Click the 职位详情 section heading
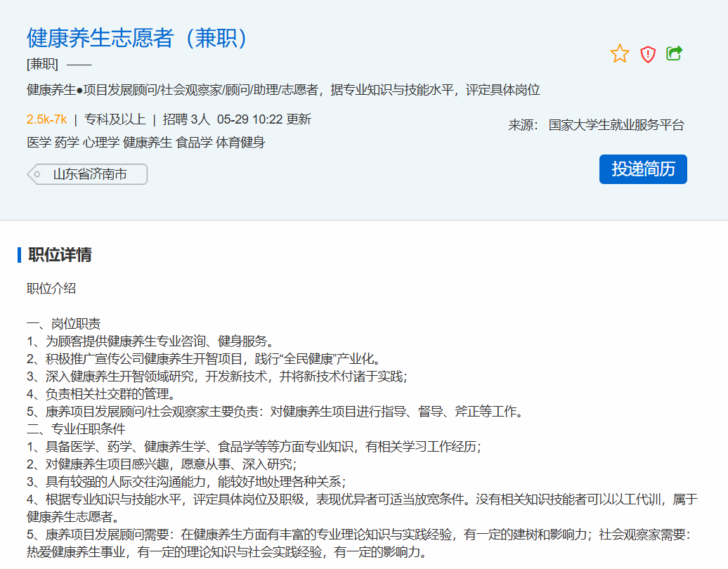 [x=60, y=255]
